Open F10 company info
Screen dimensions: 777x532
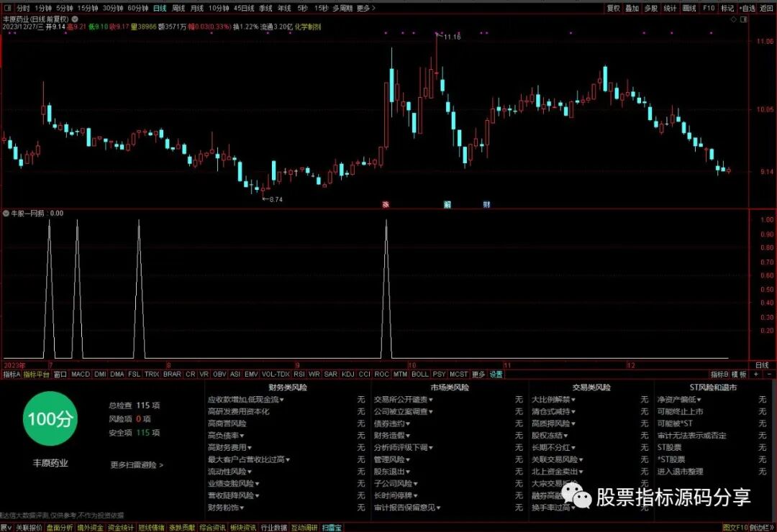709,9
